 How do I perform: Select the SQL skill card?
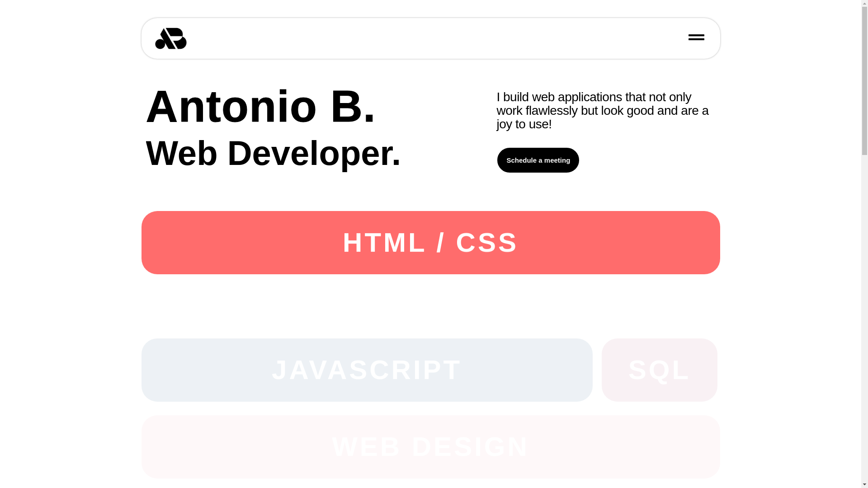pyautogui.click(x=659, y=370)
